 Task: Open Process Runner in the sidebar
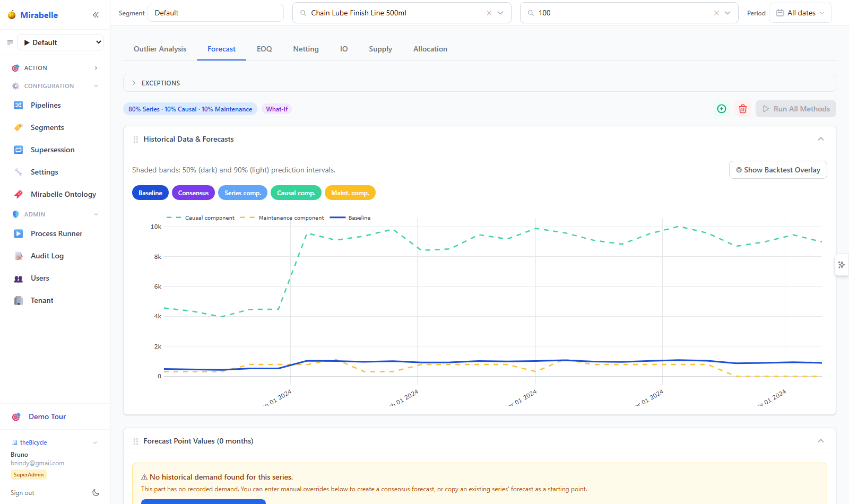coord(55,233)
